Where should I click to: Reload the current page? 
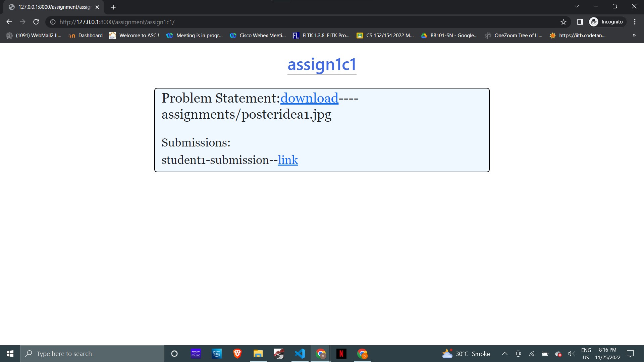coord(36,22)
